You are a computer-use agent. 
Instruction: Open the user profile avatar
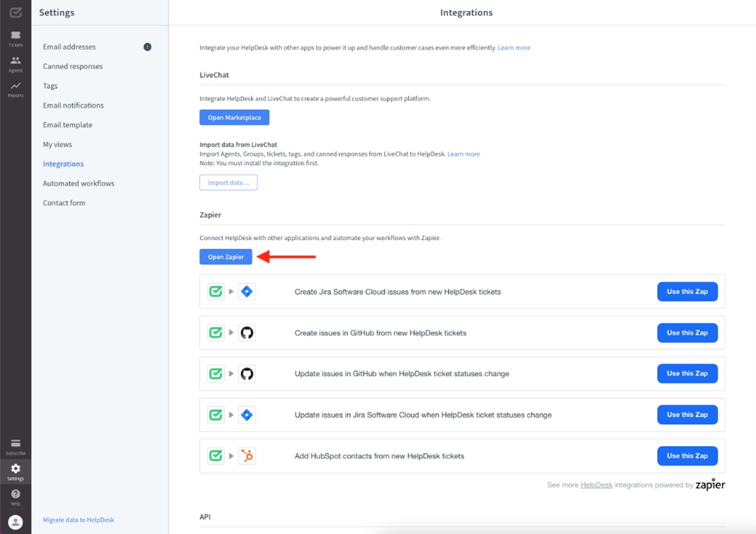(16, 522)
